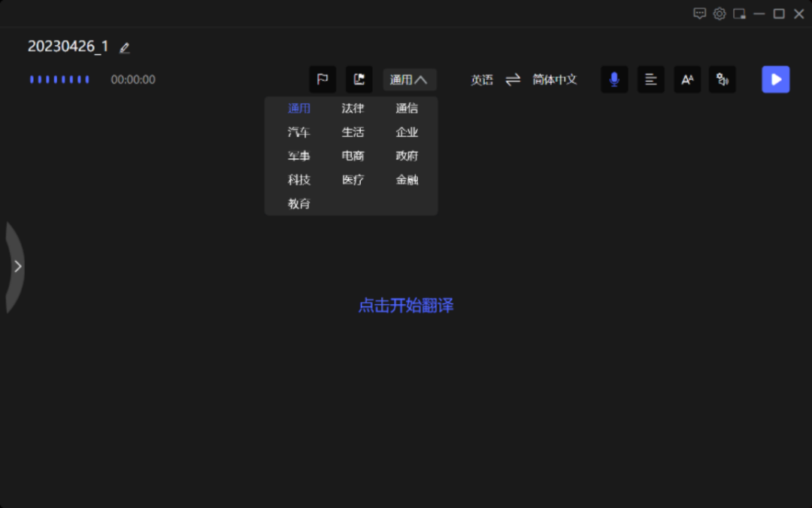Click the speech broadcast icon
The height and width of the screenshot is (508, 812).
(x=723, y=79)
